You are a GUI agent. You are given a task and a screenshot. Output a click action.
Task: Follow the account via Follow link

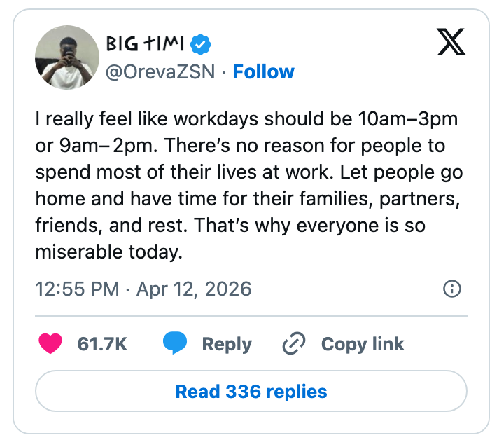263,72
